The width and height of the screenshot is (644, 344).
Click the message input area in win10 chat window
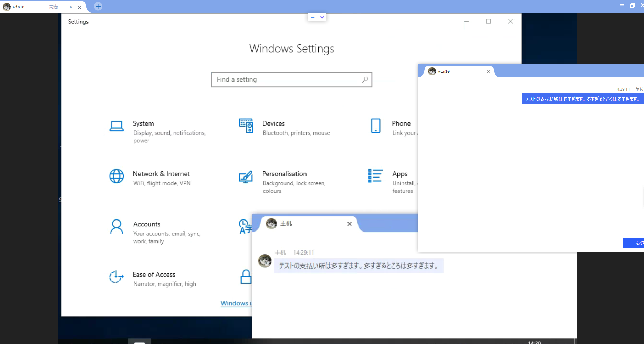click(531, 223)
